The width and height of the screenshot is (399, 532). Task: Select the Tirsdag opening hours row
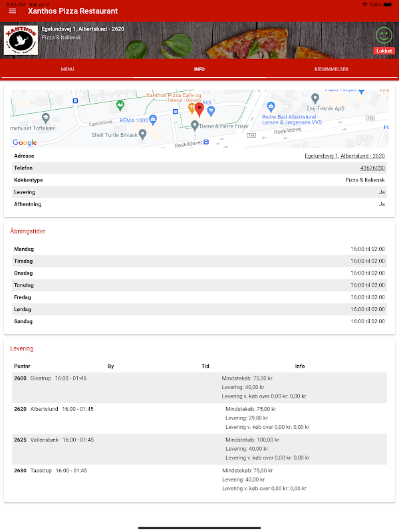199,261
